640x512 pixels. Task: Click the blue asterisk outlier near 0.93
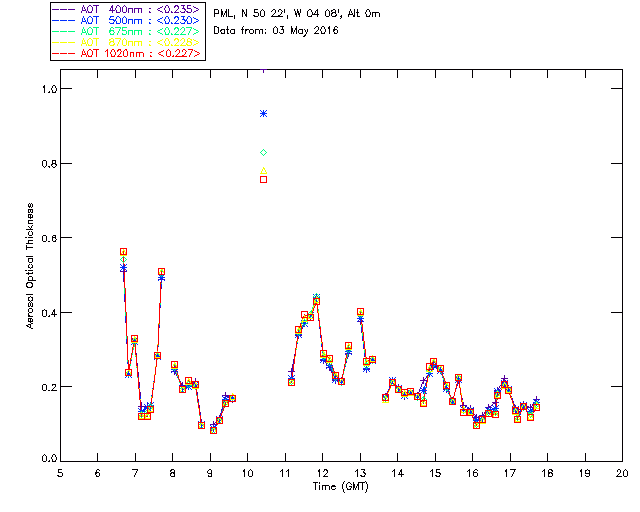263,114
